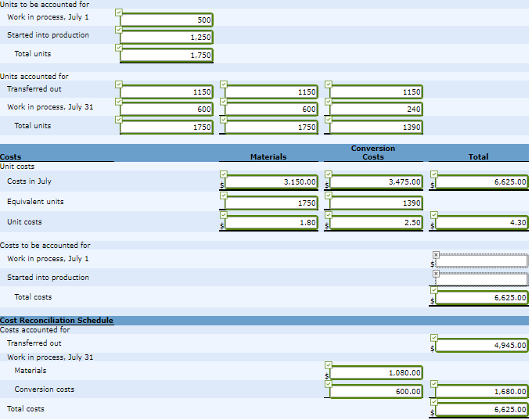Click green check icon beside final Total costs
The width and height of the screenshot is (532, 420).
(434, 402)
